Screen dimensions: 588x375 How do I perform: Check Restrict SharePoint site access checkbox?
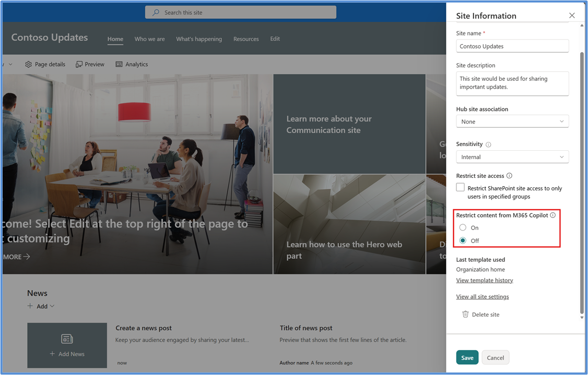[460, 187]
